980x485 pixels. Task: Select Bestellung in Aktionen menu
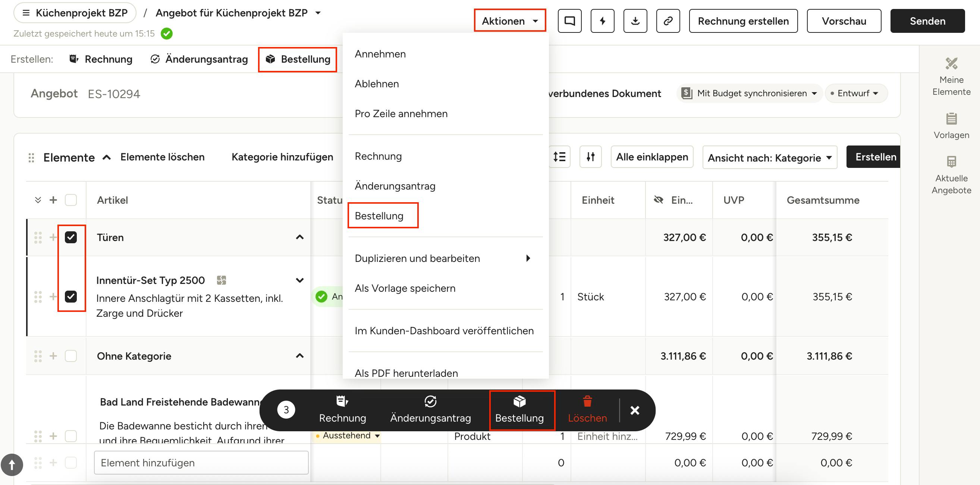[x=446, y=216]
